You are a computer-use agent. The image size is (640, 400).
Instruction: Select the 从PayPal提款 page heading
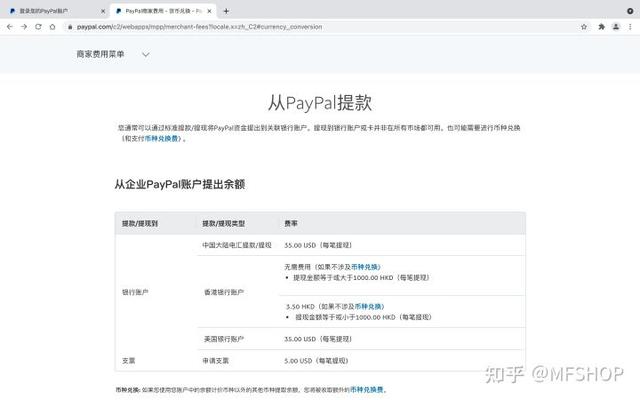(x=320, y=102)
